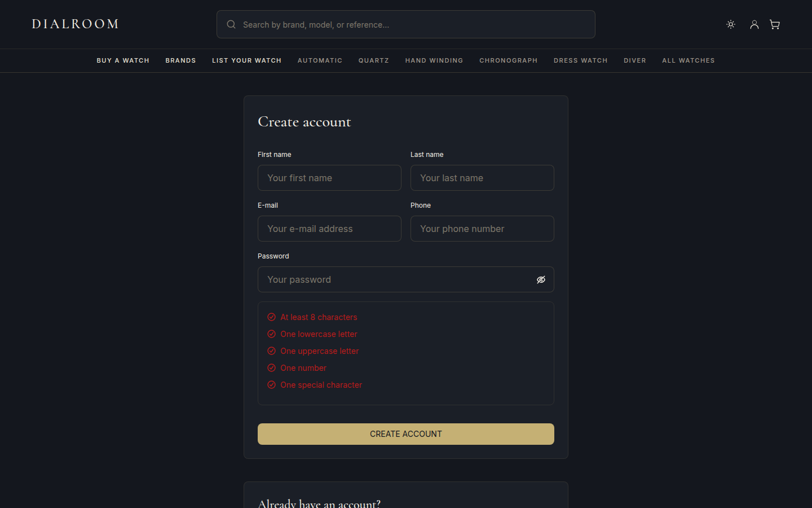Open List Your Watch menu item
The width and height of the screenshot is (812, 508).
coord(246,60)
